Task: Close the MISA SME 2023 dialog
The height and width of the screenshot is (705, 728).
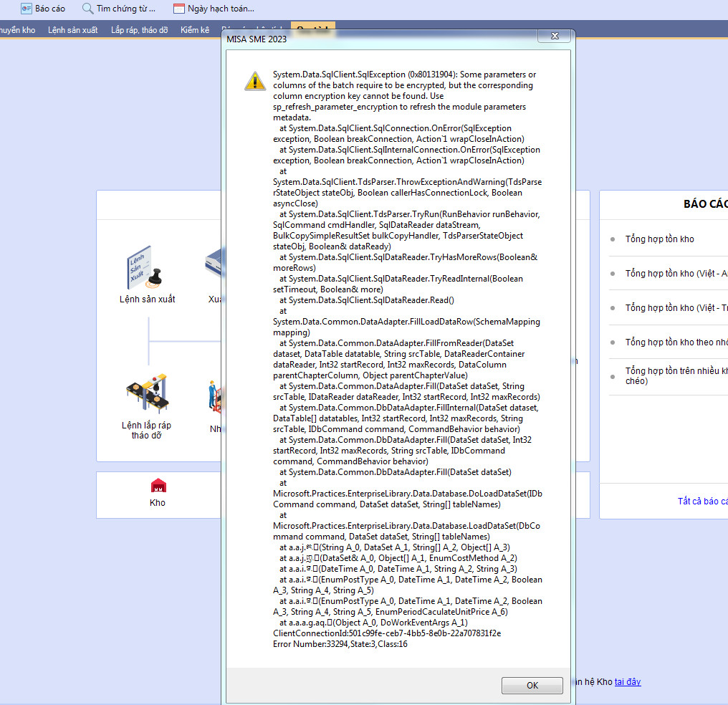Action: point(554,37)
